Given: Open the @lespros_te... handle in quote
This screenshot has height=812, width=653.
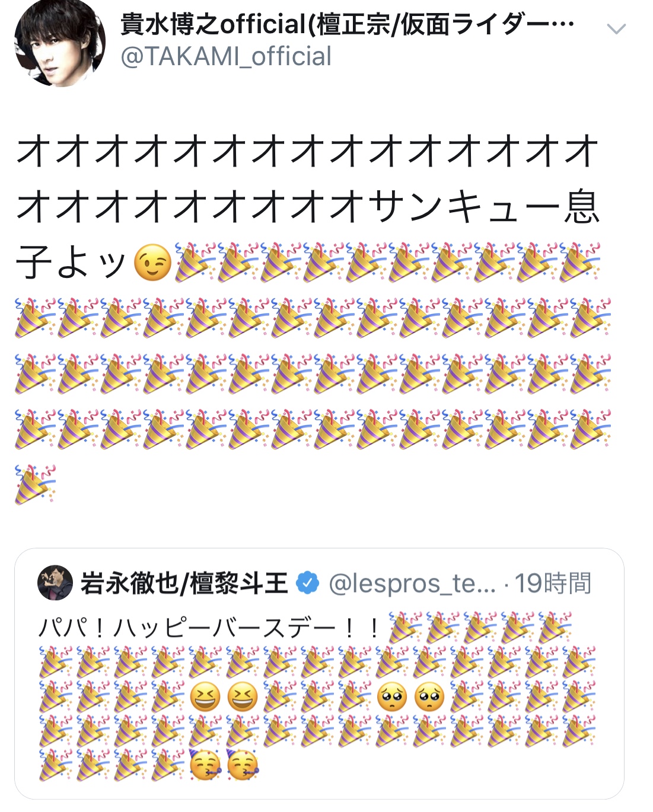Looking at the screenshot, I should tap(412, 584).
